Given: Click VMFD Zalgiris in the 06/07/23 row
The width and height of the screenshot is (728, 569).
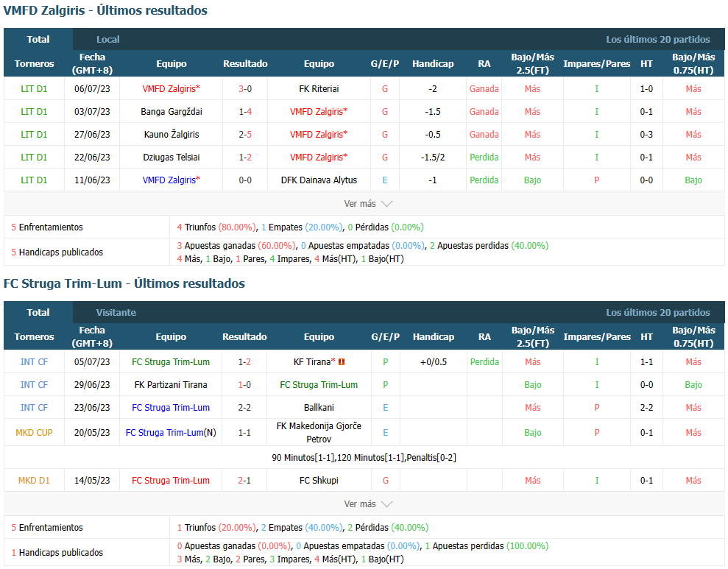Looking at the screenshot, I should coord(171,88).
